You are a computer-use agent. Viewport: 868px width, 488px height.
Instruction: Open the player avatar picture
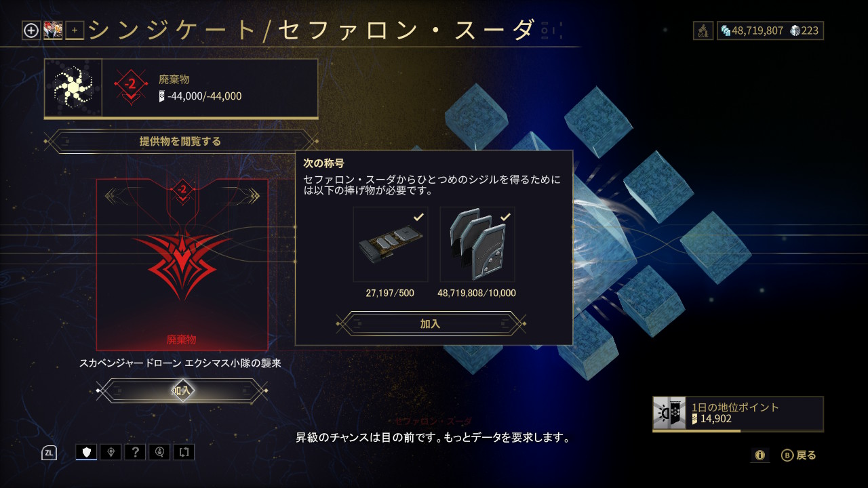[53, 30]
